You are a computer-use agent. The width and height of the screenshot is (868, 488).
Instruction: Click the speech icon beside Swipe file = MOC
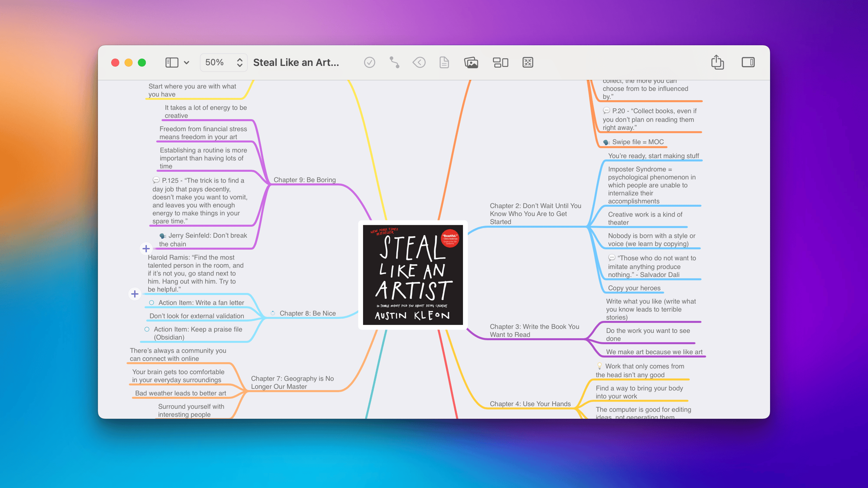click(607, 142)
